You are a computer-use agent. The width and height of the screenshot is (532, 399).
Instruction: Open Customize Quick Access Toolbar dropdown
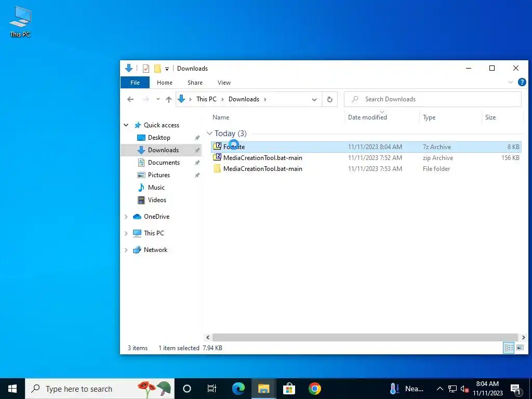pyautogui.click(x=167, y=69)
